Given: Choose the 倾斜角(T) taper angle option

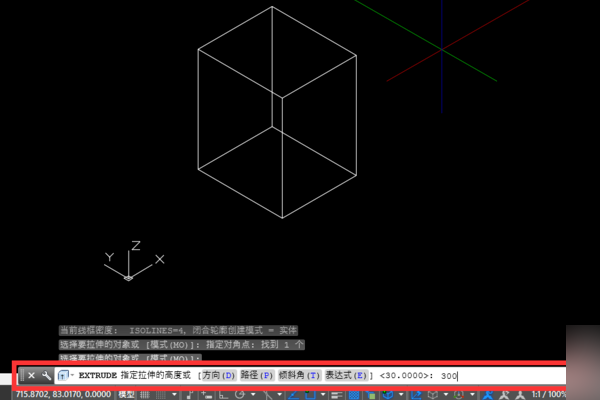Looking at the screenshot, I should pos(299,376).
